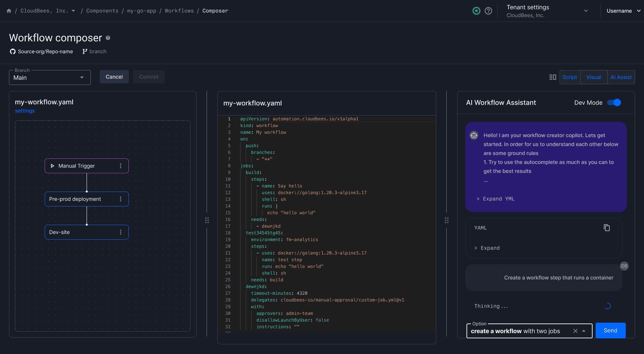The height and width of the screenshot is (354, 644).
Task: Open the Pre-prod deployment node options menu
Action: click(121, 199)
